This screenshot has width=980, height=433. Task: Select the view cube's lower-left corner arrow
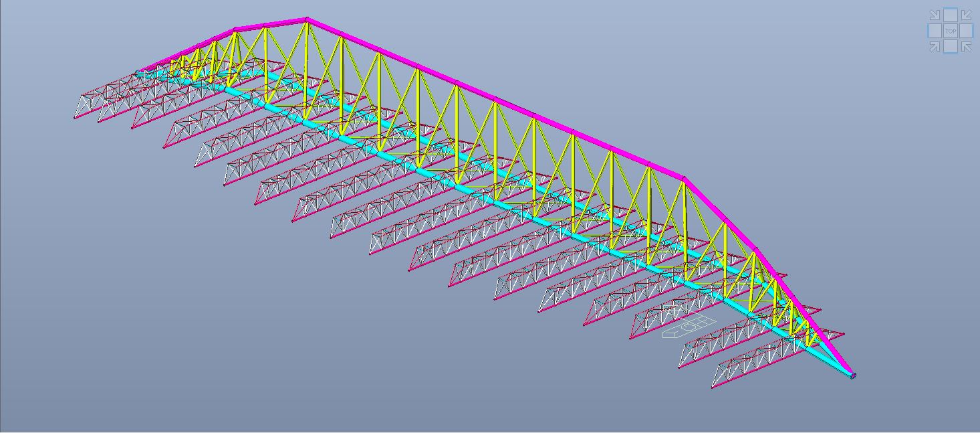point(935,46)
